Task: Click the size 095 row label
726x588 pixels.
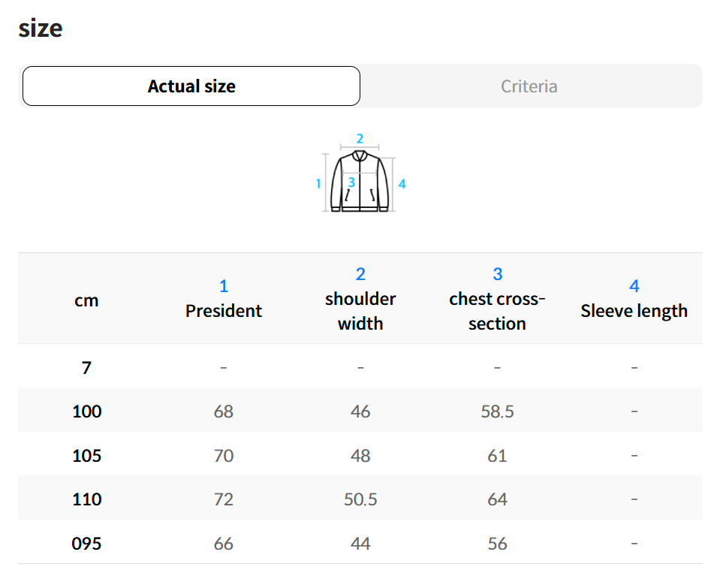Action: 86,544
